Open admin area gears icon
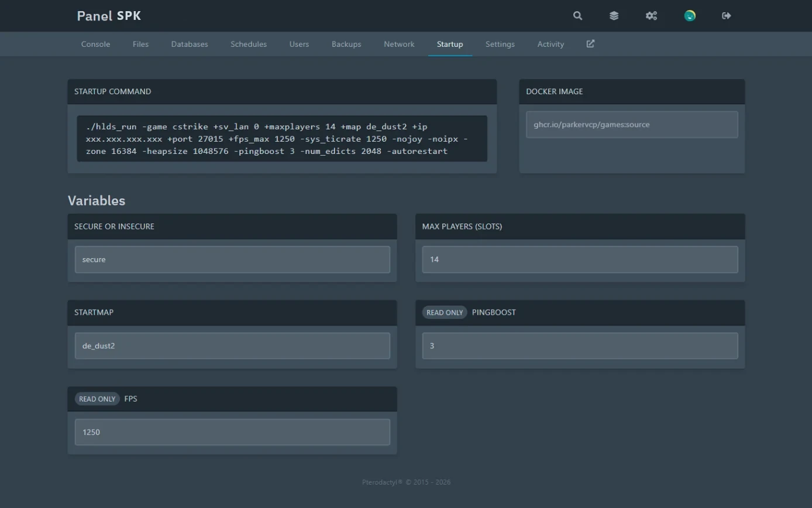812x508 pixels. click(x=651, y=16)
